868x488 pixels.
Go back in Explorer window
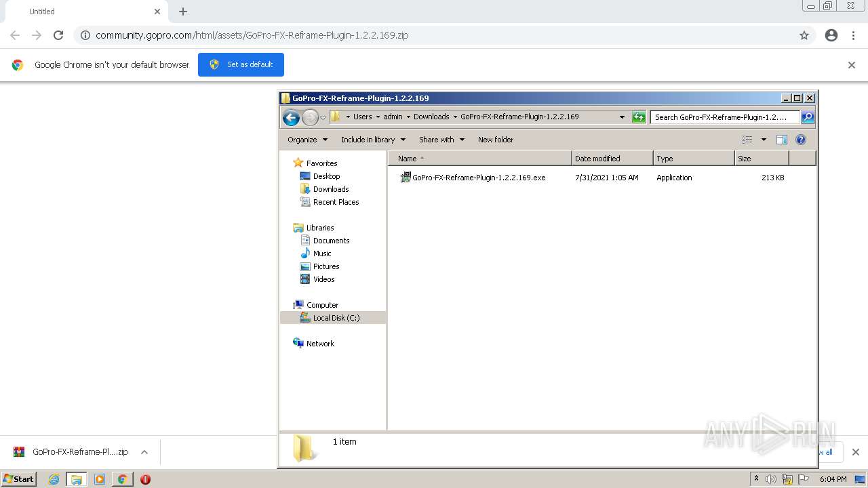click(291, 117)
